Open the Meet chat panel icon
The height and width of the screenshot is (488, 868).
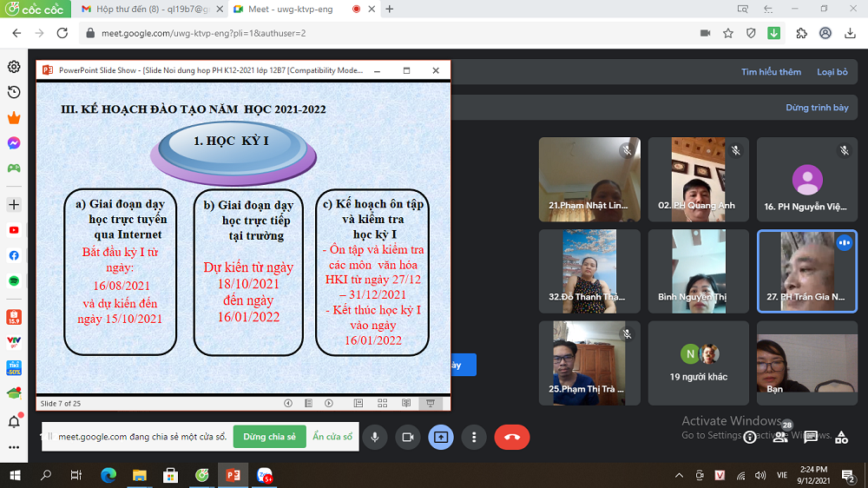click(x=811, y=437)
